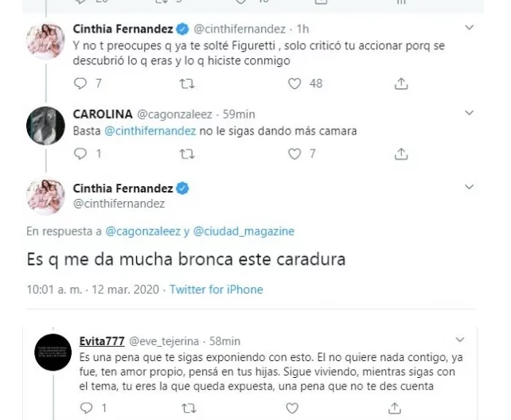
Task: Reply to CAROLINA's tweet
Action: click(79, 154)
